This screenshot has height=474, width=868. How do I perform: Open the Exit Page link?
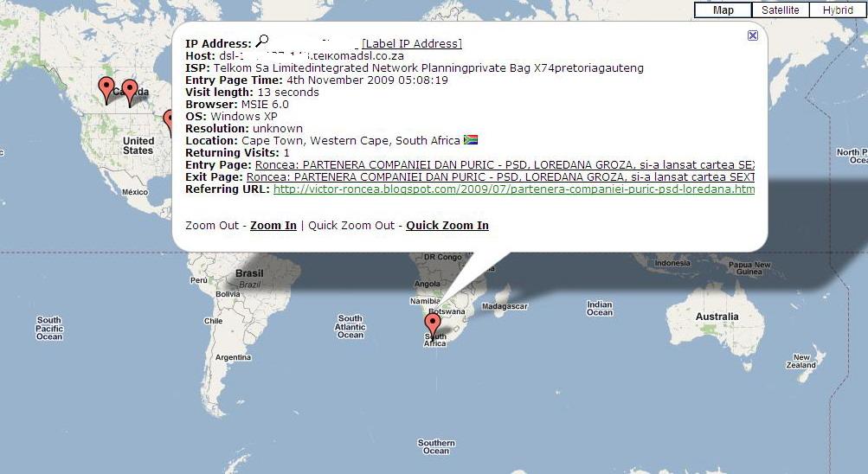point(500,177)
